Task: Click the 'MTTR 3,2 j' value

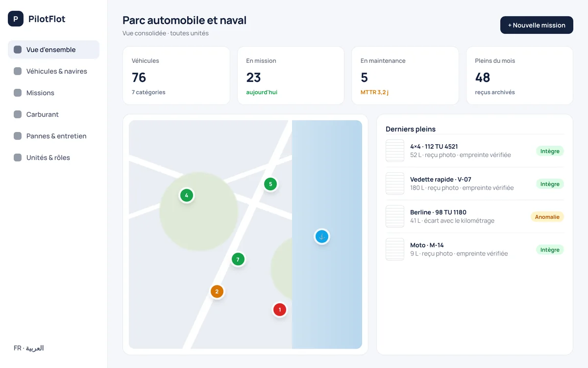Action: 374,92
